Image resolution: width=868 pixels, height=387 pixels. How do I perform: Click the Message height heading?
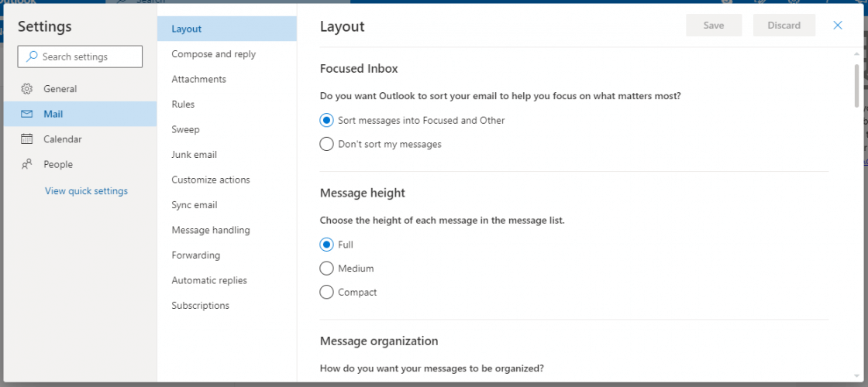(363, 193)
